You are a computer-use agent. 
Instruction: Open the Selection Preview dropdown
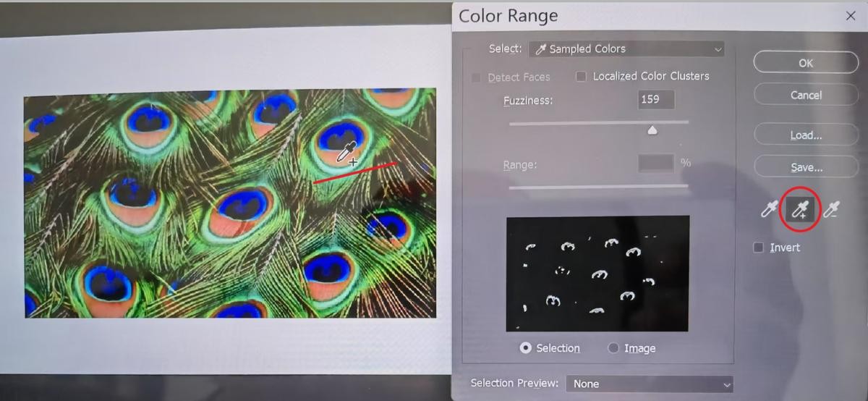click(x=649, y=384)
